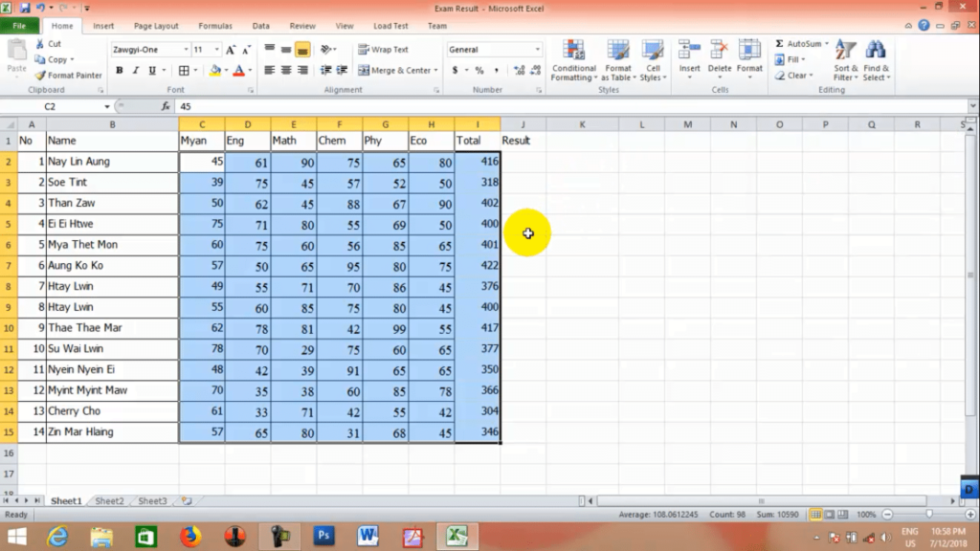Click the Comma Style icon
The height and width of the screenshot is (551, 980).
tap(497, 71)
